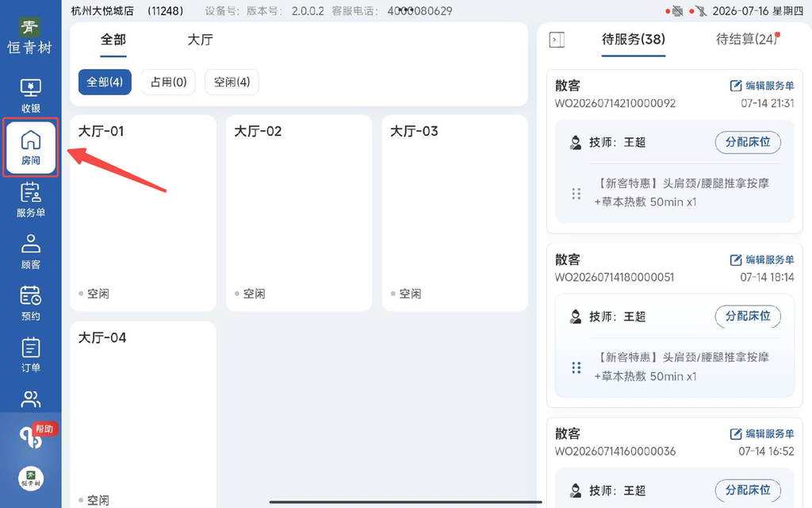
Task: Switch to the 待服务(38) tab
Action: click(634, 40)
